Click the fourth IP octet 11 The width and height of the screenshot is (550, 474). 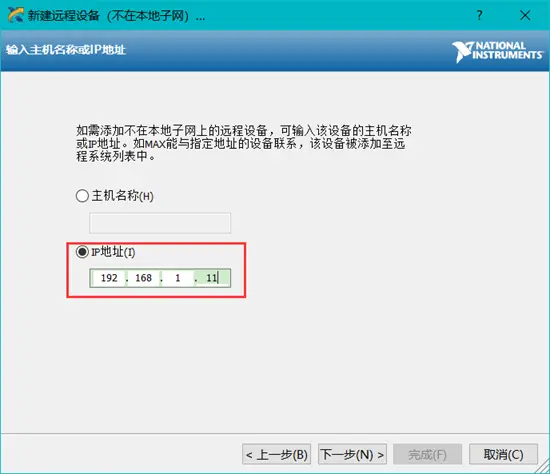tap(212, 278)
